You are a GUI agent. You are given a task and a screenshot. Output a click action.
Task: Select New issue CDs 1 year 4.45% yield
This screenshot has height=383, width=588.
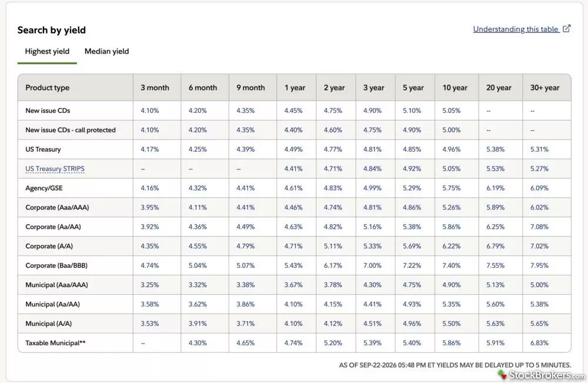[293, 111]
